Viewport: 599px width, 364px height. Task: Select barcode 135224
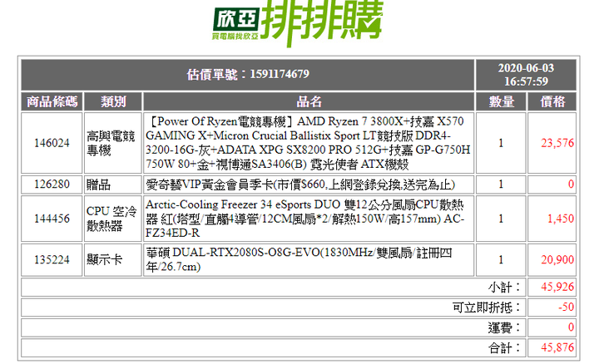[52, 260]
